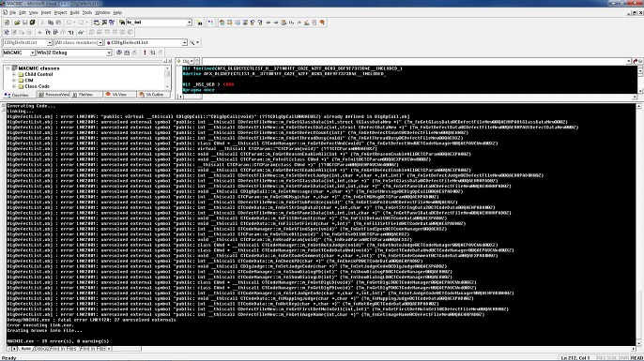This screenshot has width=644, height=361.
Task: Open the All class members dropdown
Action: 100,43
